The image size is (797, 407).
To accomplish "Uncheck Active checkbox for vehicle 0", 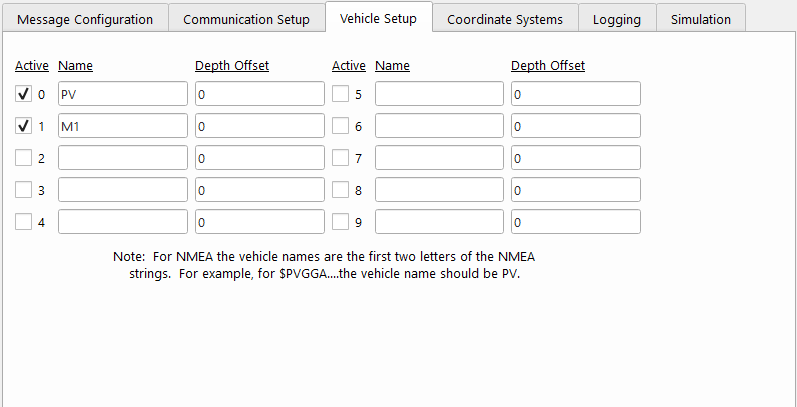I will (x=24, y=95).
